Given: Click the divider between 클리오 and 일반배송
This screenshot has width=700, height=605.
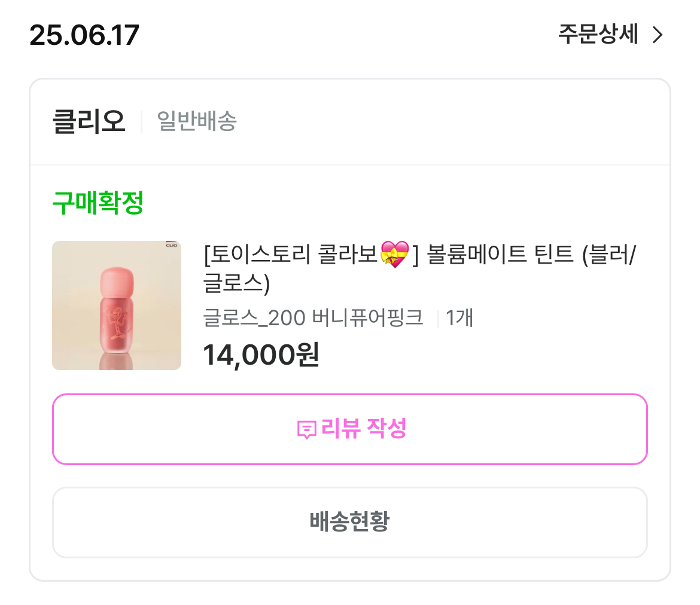Looking at the screenshot, I should 141,121.
